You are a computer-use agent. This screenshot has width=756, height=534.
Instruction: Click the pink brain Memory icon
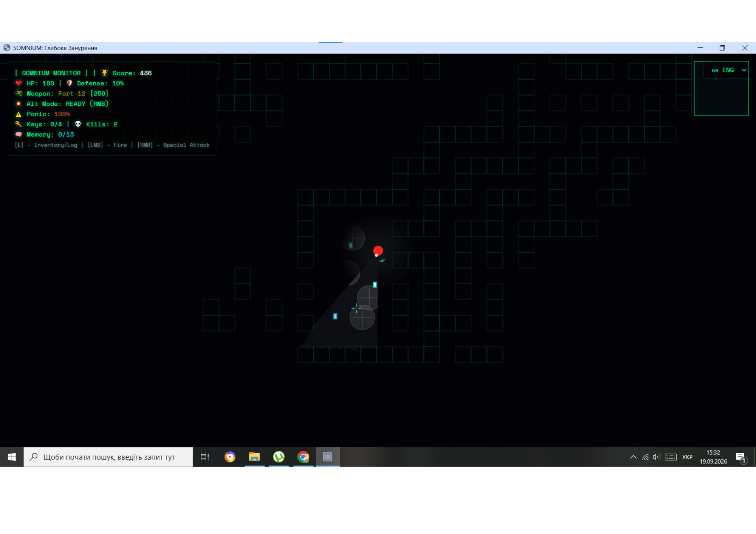point(19,134)
